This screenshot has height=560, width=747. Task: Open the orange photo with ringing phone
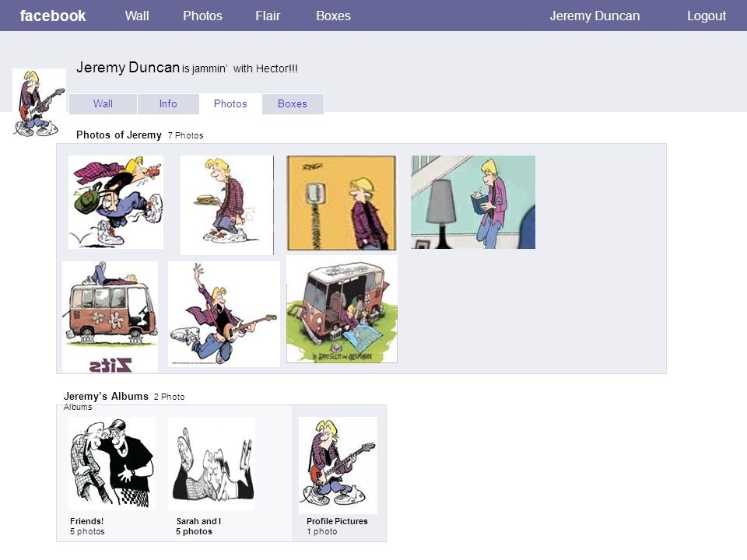[342, 203]
